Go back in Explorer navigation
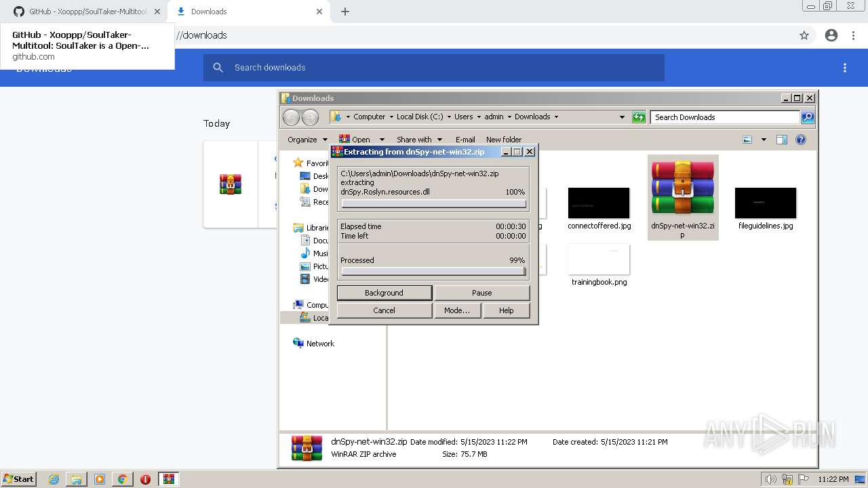This screenshot has width=868, height=488. (x=291, y=117)
